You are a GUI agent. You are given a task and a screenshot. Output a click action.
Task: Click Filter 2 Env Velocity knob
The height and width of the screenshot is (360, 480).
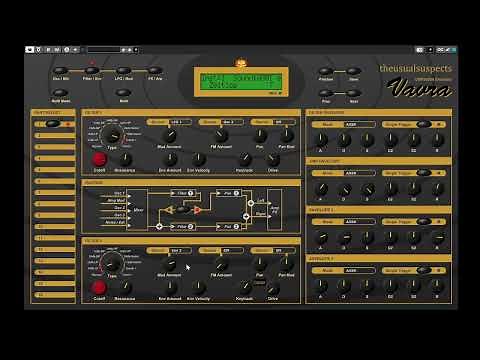click(x=198, y=287)
